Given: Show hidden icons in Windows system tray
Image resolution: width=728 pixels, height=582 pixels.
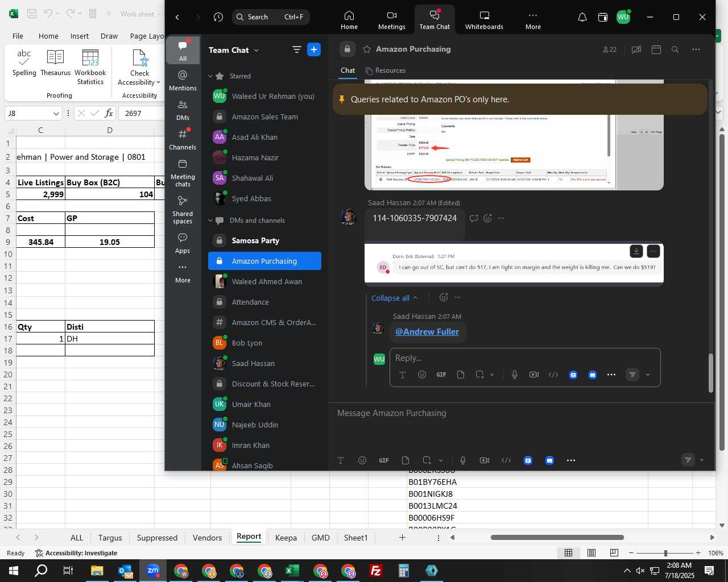Looking at the screenshot, I should click(x=627, y=571).
